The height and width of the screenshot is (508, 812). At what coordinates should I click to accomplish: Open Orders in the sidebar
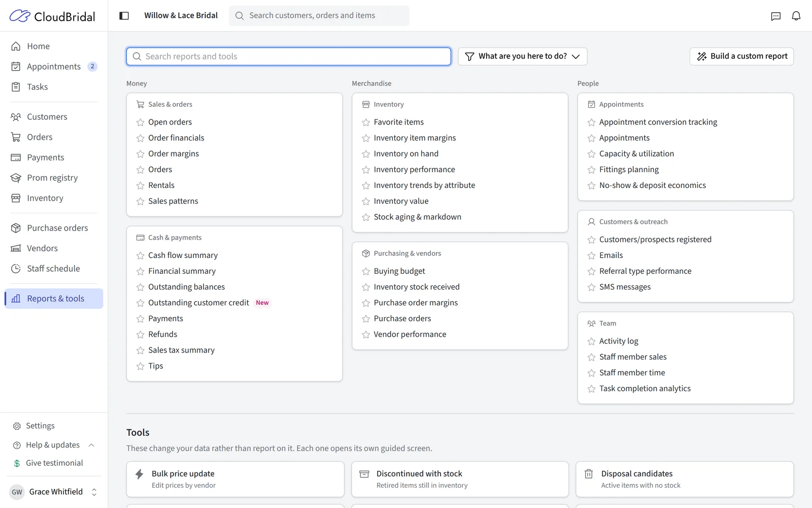pyautogui.click(x=53, y=137)
